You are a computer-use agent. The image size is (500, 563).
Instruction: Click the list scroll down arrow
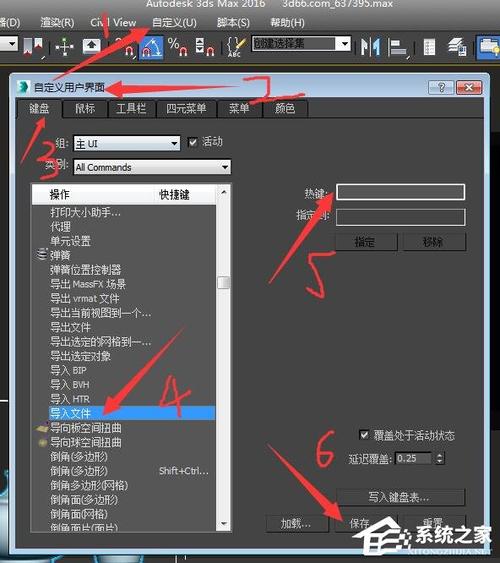(x=224, y=524)
